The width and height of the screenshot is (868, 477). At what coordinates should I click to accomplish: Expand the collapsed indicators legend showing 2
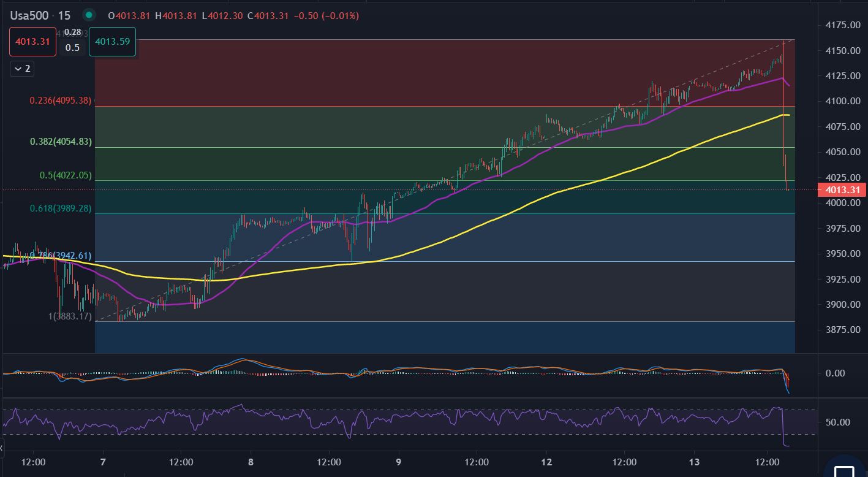point(22,69)
